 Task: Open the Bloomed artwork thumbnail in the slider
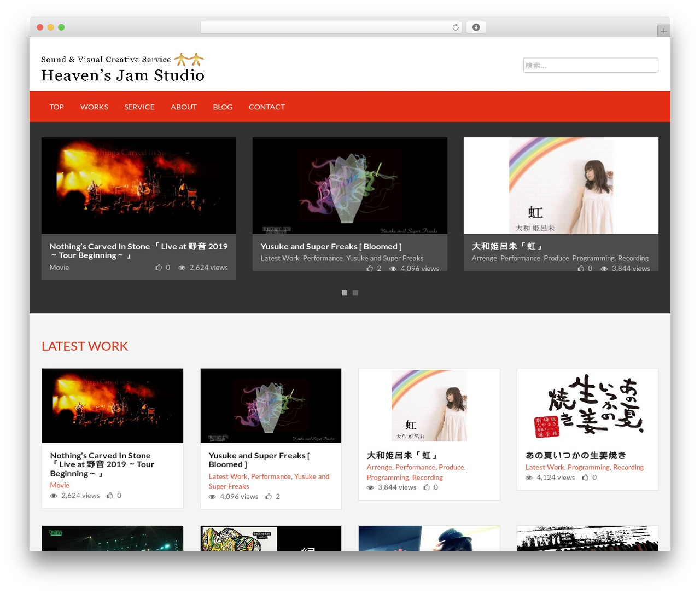tap(350, 185)
